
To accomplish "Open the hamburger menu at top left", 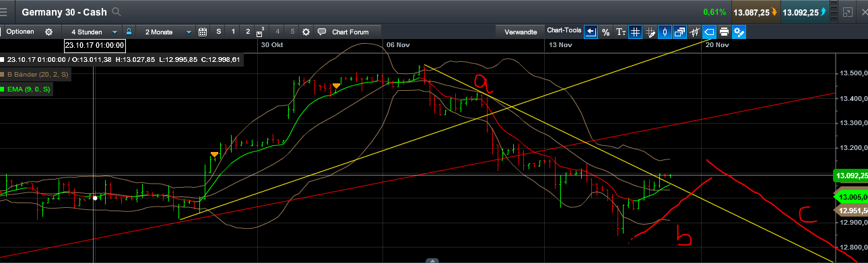I will pos(4,11).
